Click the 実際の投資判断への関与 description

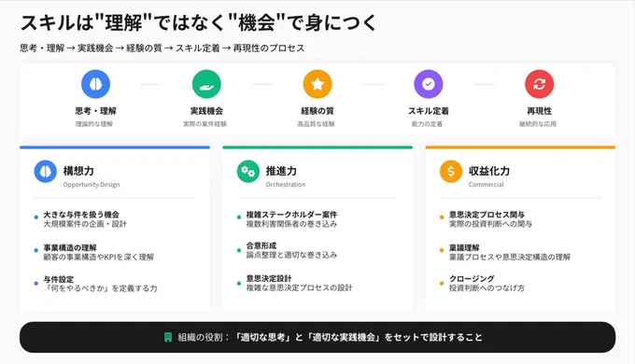pyautogui.click(x=490, y=224)
